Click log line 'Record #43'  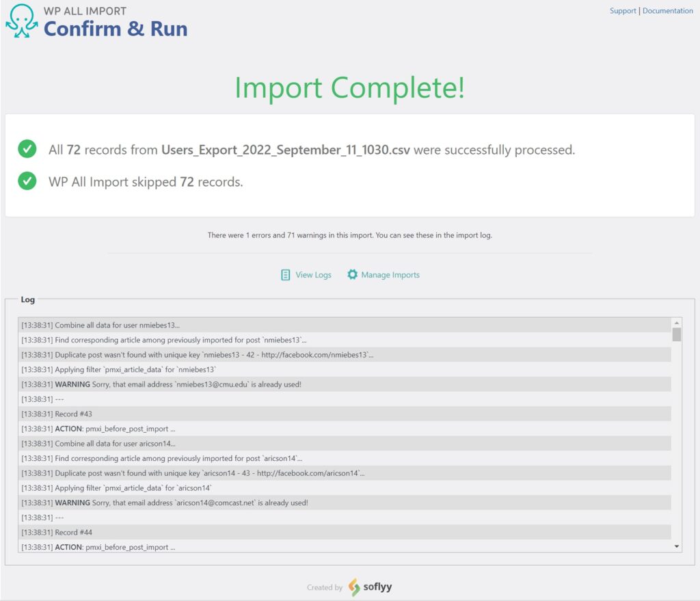coord(345,414)
